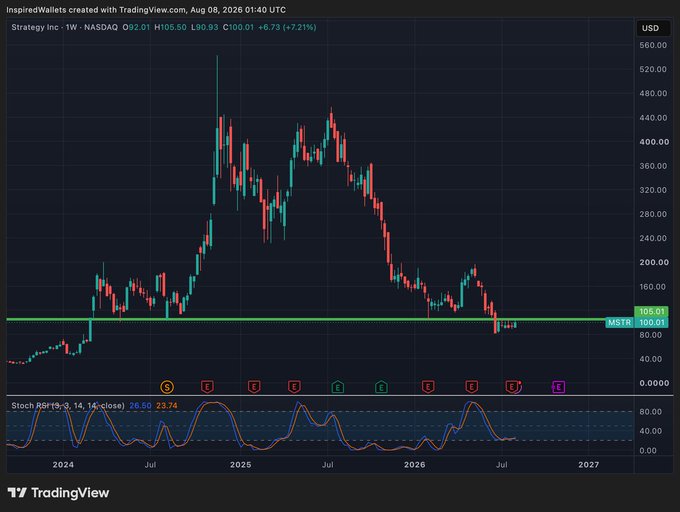Click the Strategy Inc symbol title
The image size is (680, 512).
(x=35, y=27)
